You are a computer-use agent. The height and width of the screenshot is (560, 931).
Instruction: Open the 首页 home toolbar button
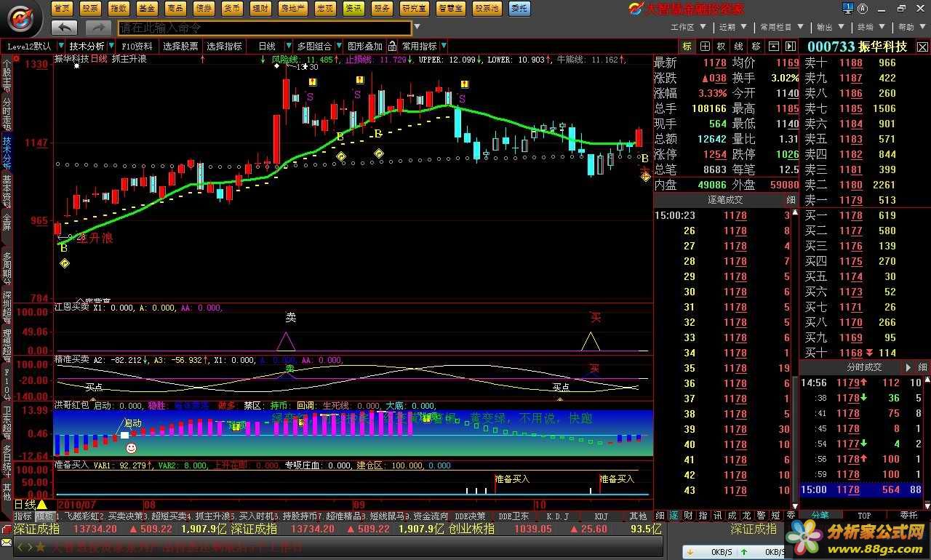pyautogui.click(x=63, y=8)
